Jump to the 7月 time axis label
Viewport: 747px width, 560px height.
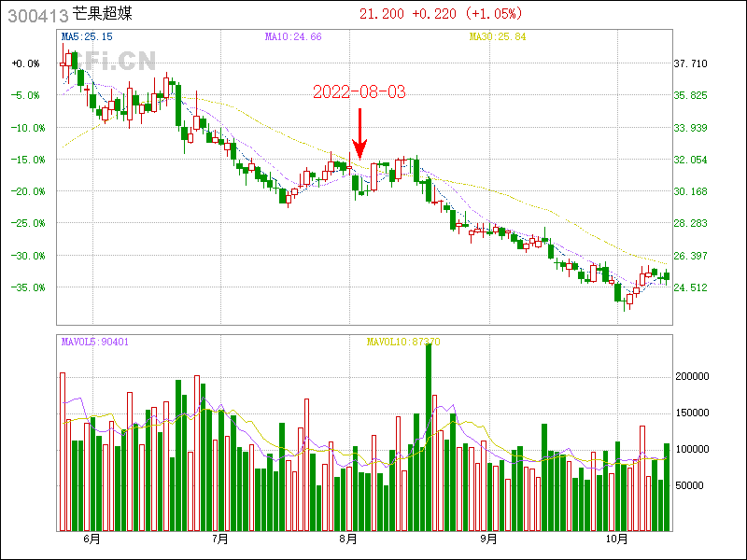point(220,539)
